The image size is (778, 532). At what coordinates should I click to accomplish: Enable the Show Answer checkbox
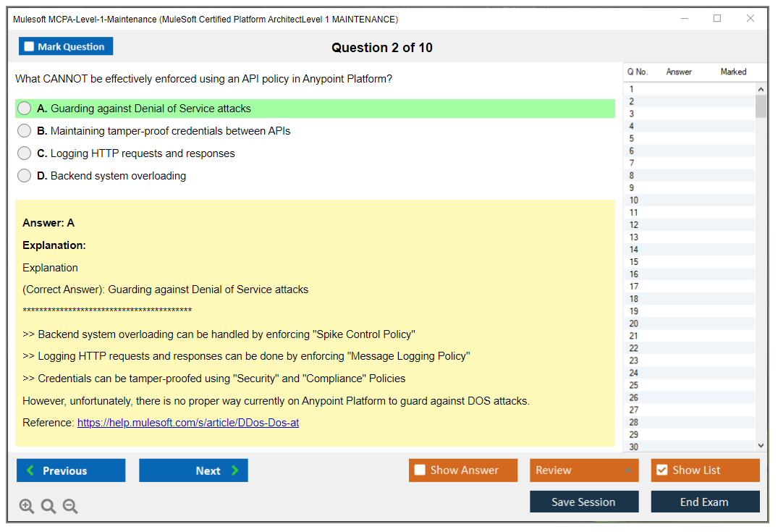click(x=420, y=470)
